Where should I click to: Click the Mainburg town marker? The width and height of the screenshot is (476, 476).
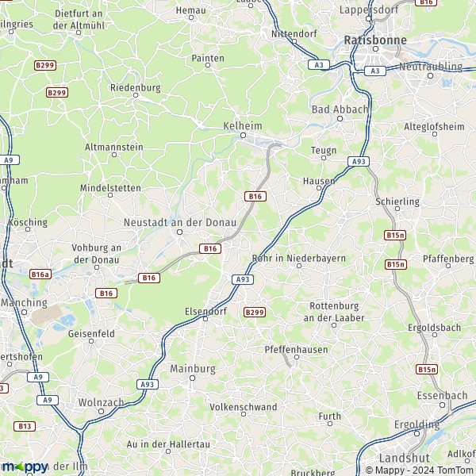192,378
